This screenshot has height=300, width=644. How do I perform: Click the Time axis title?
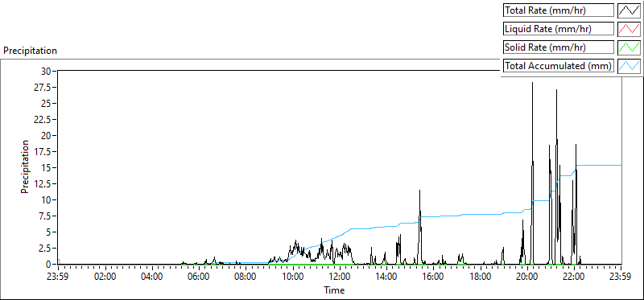point(334,290)
